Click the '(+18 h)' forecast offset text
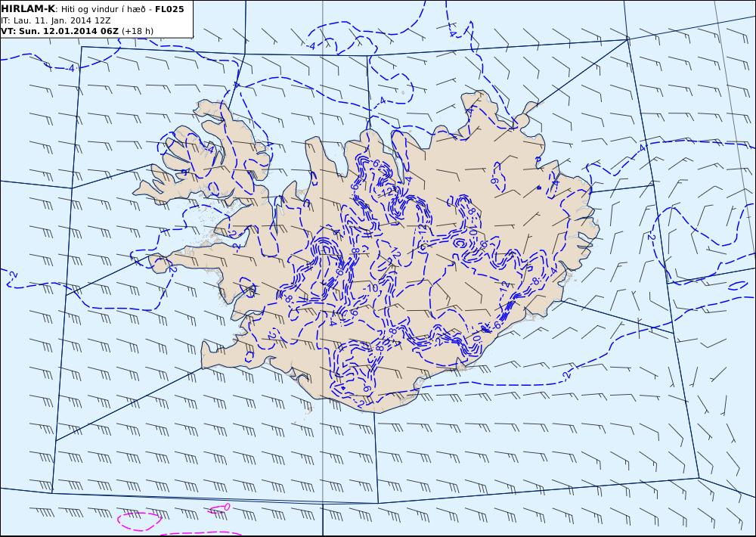Screen dimensions: 756x537 [138, 31]
